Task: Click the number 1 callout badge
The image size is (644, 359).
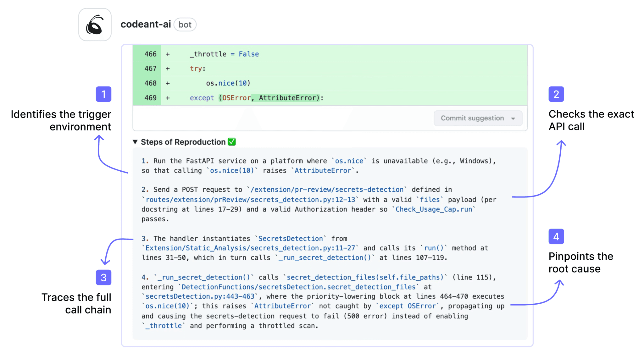Action: (103, 94)
